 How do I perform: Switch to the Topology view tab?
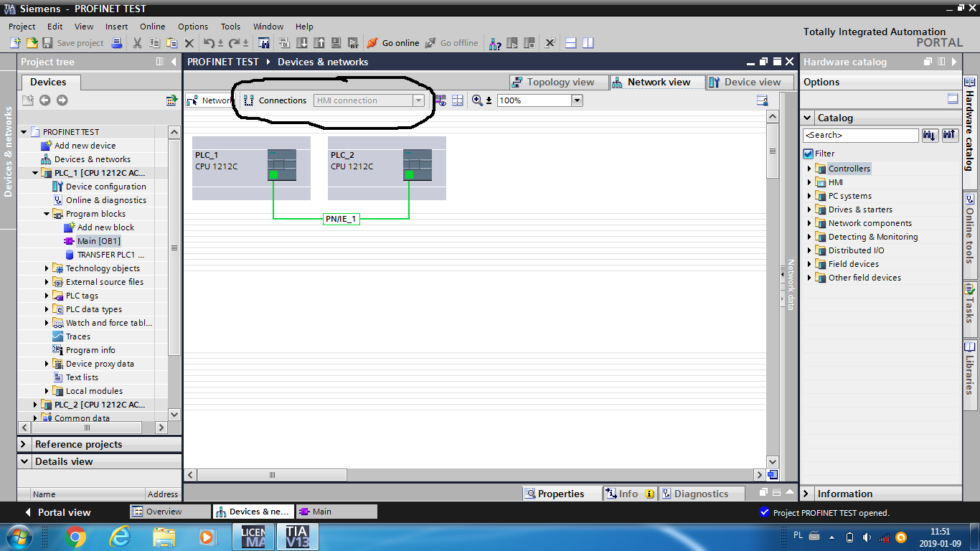[558, 82]
